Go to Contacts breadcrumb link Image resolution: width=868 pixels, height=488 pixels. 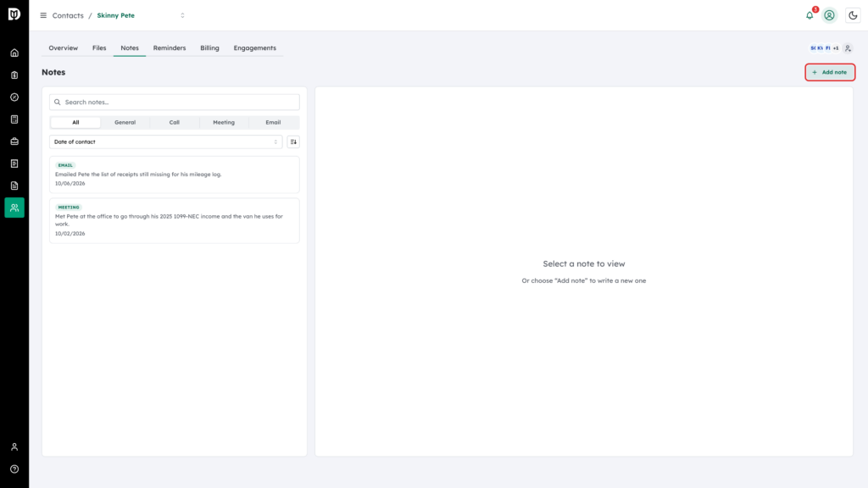[68, 15]
